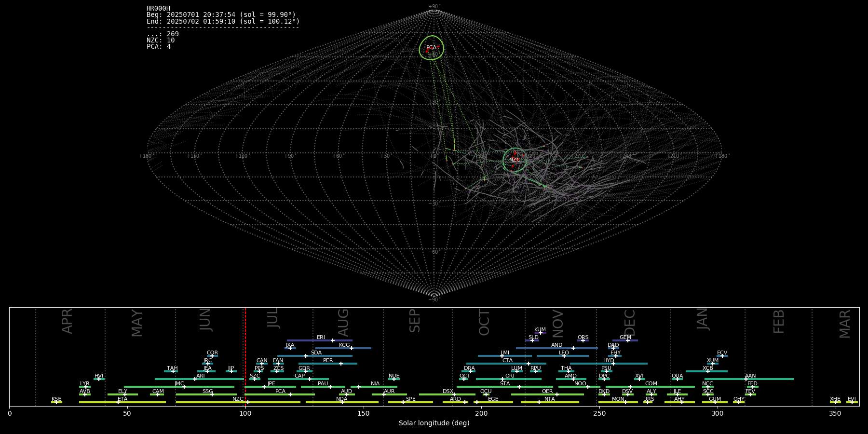Click the GEM shower label in timeline

pos(625,338)
